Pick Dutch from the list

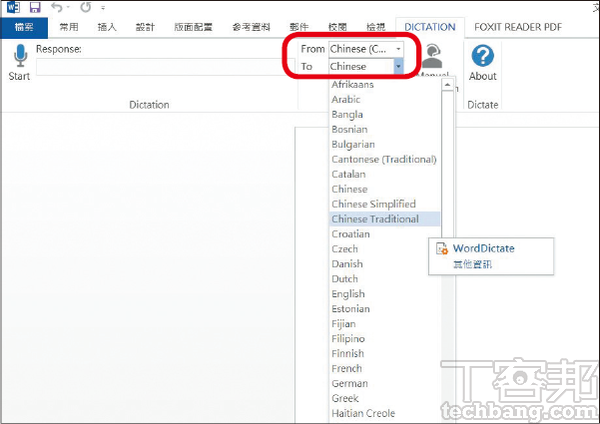[385, 279]
